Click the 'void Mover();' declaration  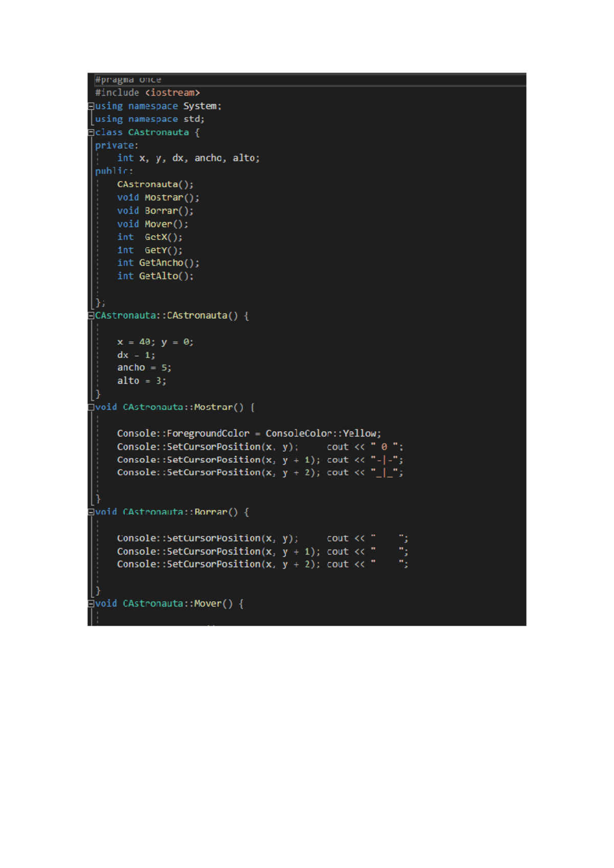click(x=153, y=224)
